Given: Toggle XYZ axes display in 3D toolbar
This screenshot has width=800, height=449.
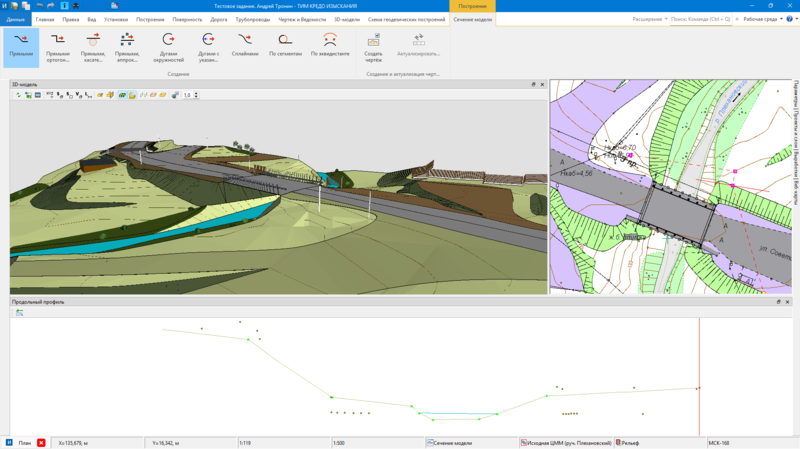Looking at the screenshot, I should pyautogui.click(x=50, y=95).
